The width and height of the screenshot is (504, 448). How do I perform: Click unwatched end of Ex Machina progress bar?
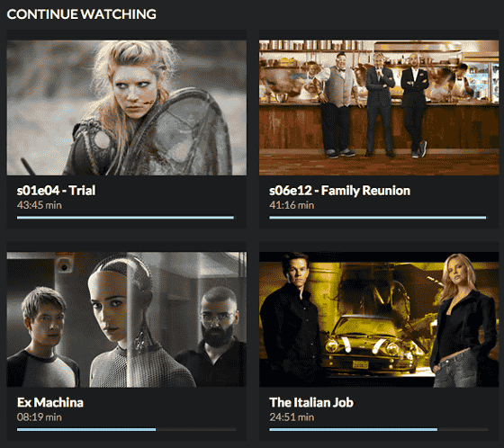tap(196, 429)
